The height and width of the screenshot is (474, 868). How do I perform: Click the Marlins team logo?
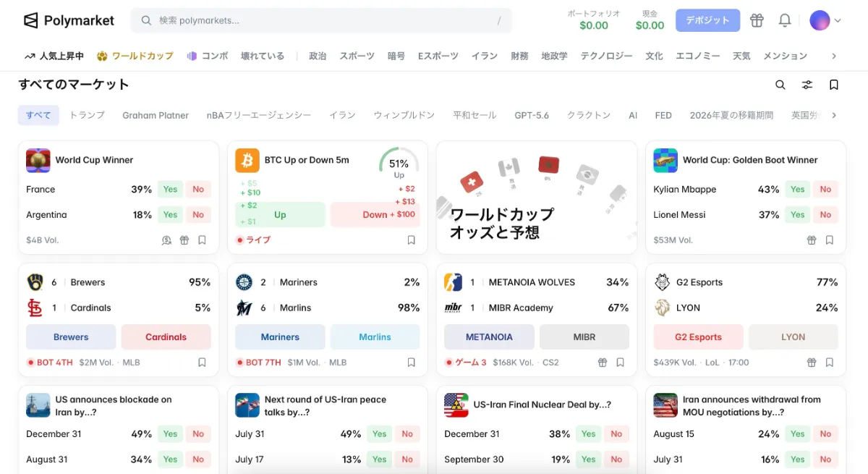[x=244, y=308]
